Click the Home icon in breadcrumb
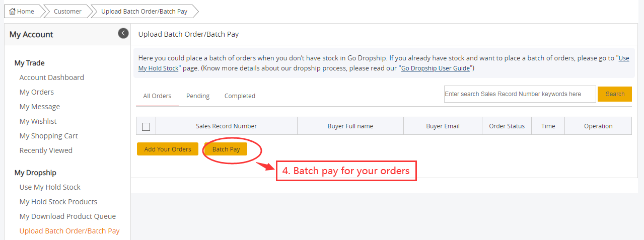Viewport: 644px width, 240px height. (x=13, y=11)
